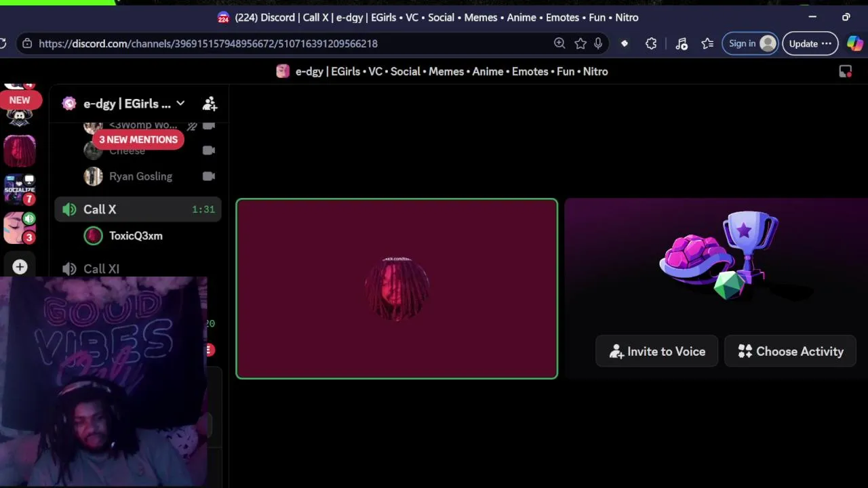Click the ToxicQ3xm video tile in call
Image resolution: width=868 pixels, height=488 pixels.
coord(397,289)
